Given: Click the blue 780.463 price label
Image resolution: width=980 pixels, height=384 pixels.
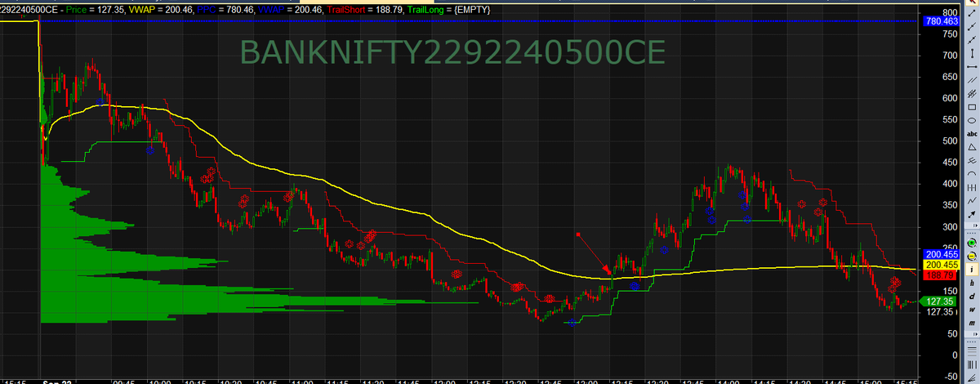Looking at the screenshot, I should point(939,21).
